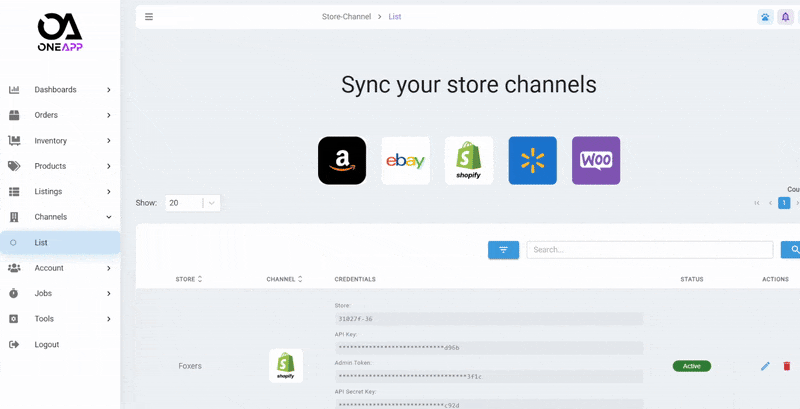Select the Walmart channel logo

tap(533, 160)
